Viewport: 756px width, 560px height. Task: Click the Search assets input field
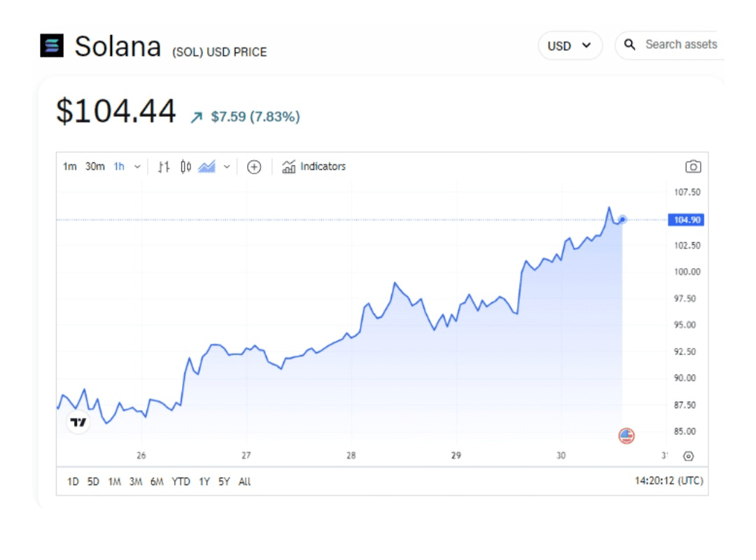679,45
